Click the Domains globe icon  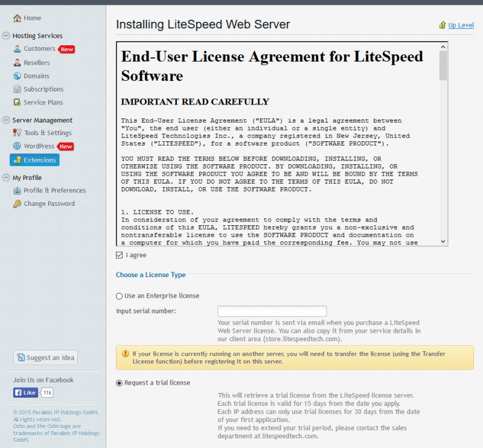tap(18, 76)
